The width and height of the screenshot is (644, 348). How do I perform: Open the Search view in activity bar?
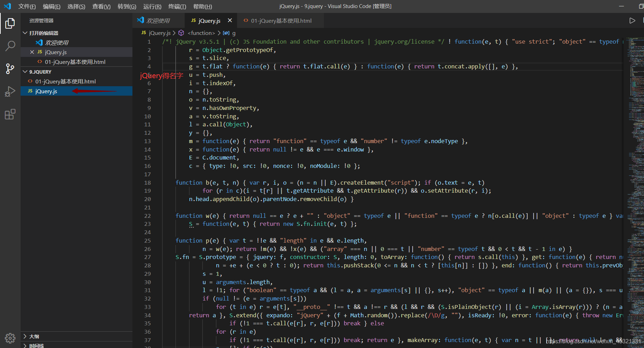click(10, 46)
